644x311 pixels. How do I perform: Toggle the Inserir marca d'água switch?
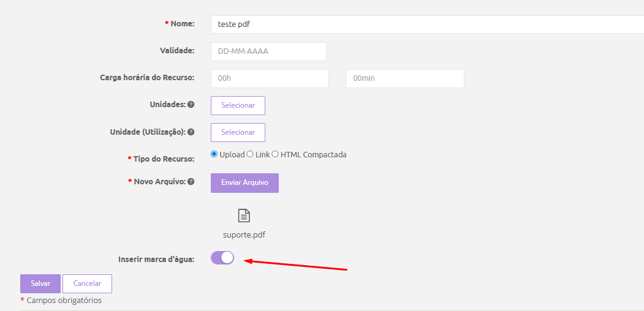click(222, 258)
